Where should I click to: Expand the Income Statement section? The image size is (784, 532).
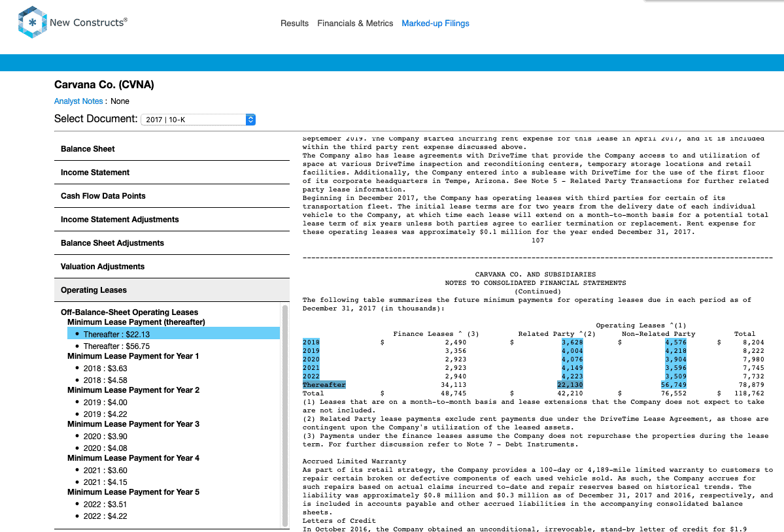(x=171, y=173)
